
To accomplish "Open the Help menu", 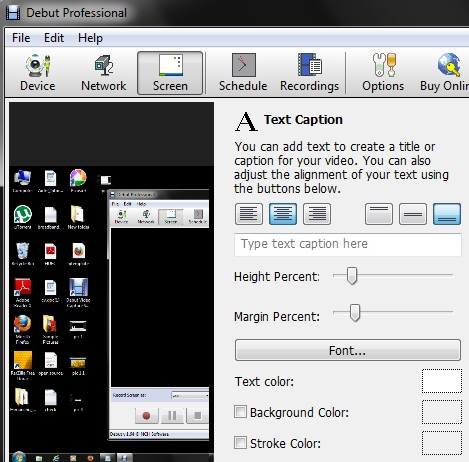I will pyautogui.click(x=90, y=38).
